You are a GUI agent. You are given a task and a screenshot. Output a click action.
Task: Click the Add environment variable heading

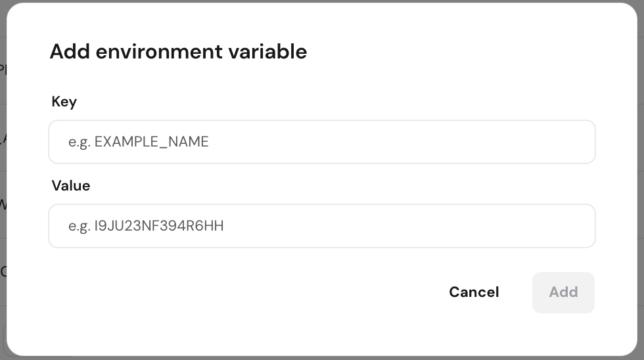(178, 52)
